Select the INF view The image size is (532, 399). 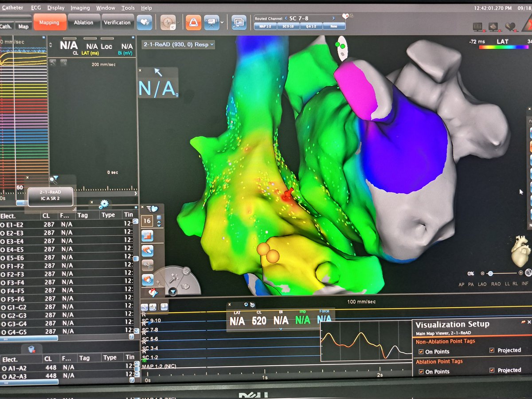pyautogui.click(x=525, y=284)
